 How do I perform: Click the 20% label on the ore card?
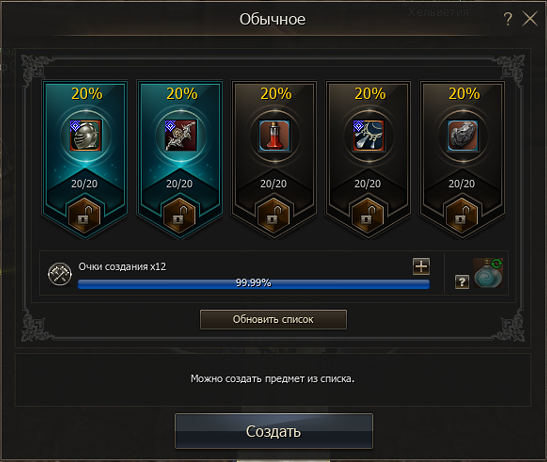(x=464, y=94)
